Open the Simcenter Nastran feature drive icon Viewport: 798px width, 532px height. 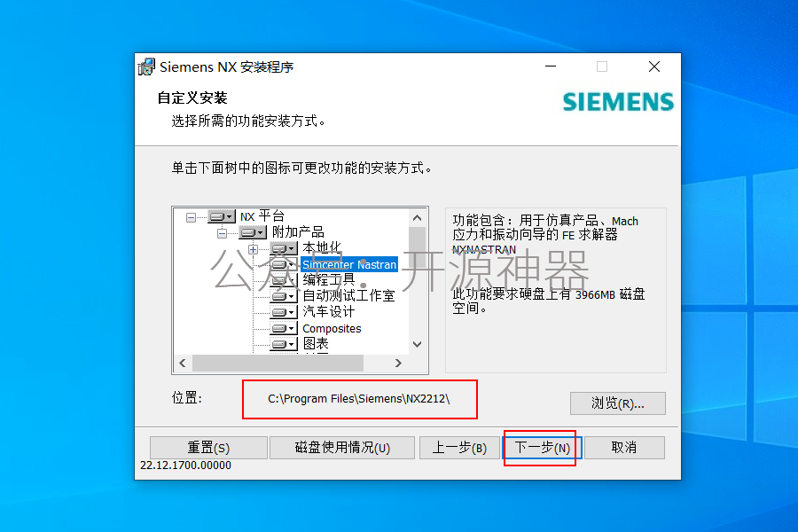[284, 264]
